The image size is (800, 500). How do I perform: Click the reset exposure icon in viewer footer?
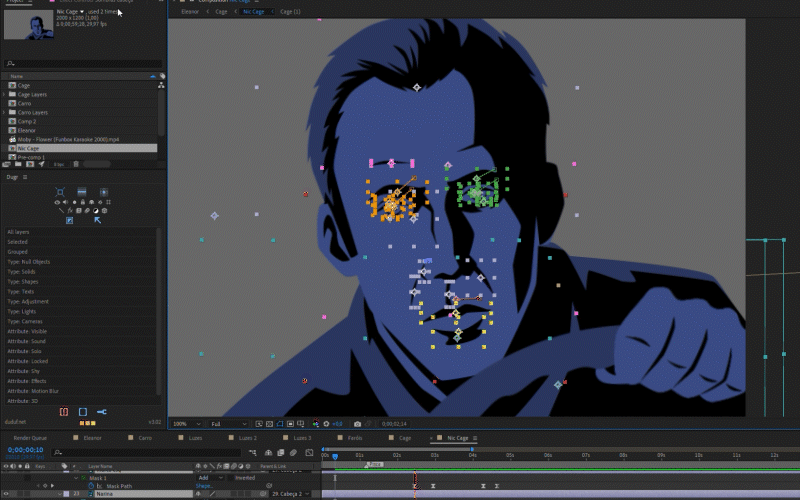pyautogui.click(x=327, y=424)
